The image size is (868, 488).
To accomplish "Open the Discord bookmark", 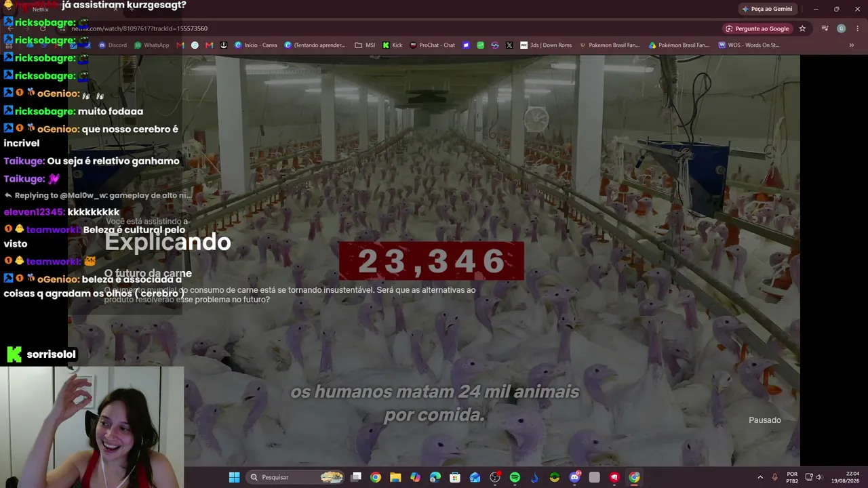I will pos(113,45).
